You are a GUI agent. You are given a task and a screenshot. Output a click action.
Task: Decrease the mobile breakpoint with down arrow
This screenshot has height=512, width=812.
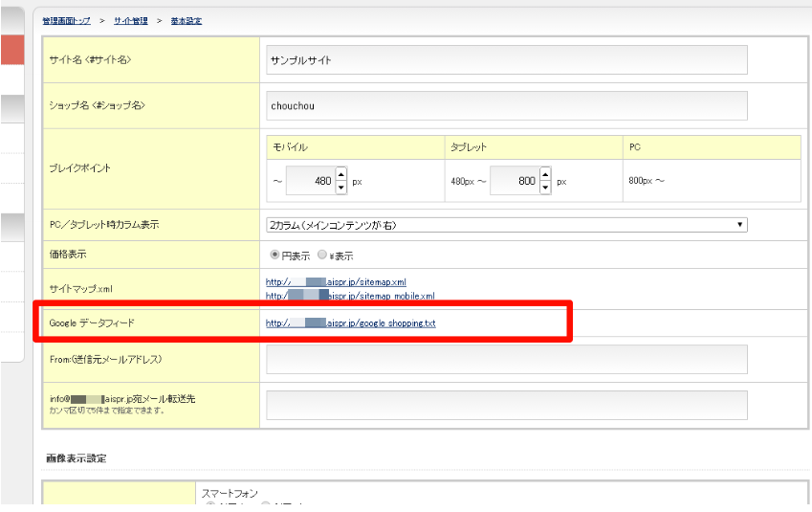pos(340,187)
